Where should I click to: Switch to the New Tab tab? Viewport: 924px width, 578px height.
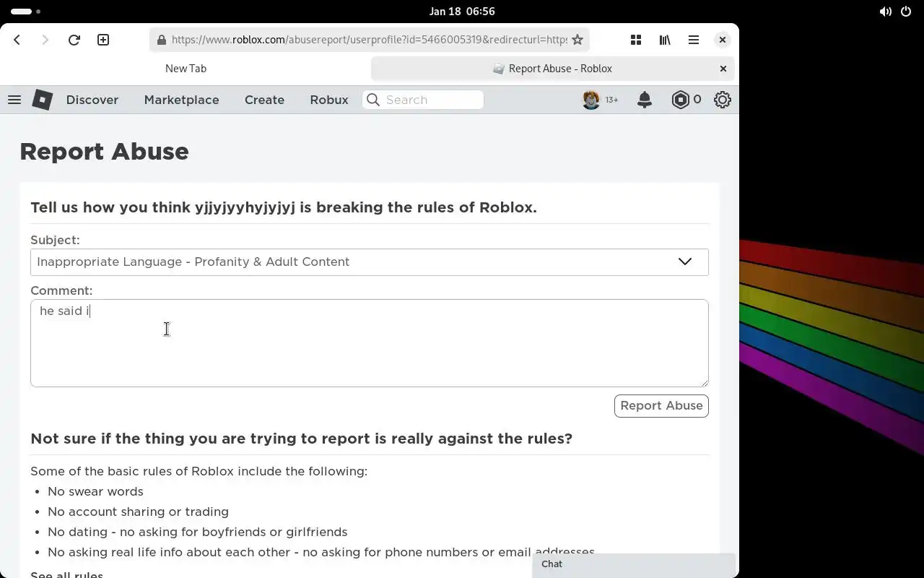pyautogui.click(x=186, y=69)
